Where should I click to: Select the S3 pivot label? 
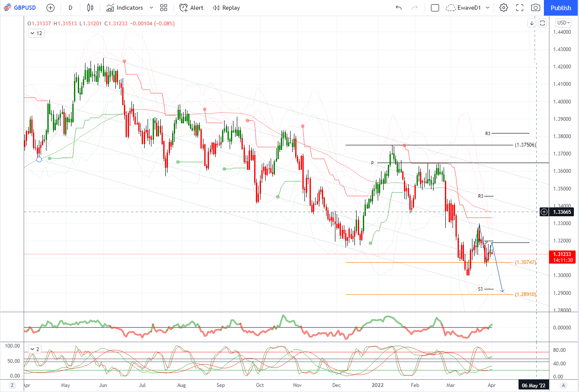tap(480, 289)
